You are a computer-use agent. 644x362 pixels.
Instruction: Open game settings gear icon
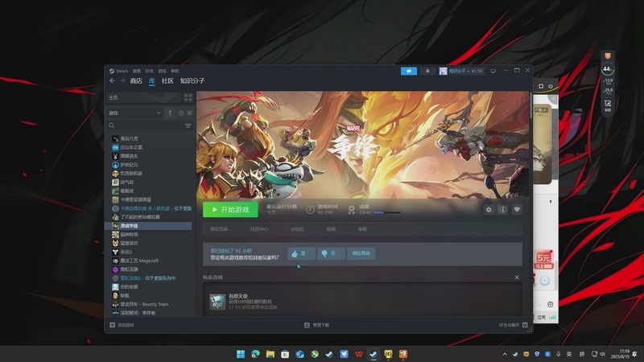point(489,210)
